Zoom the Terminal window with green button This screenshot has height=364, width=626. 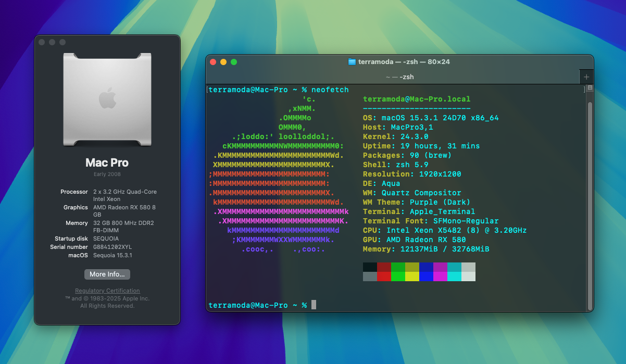pyautogui.click(x=234, y=61)
